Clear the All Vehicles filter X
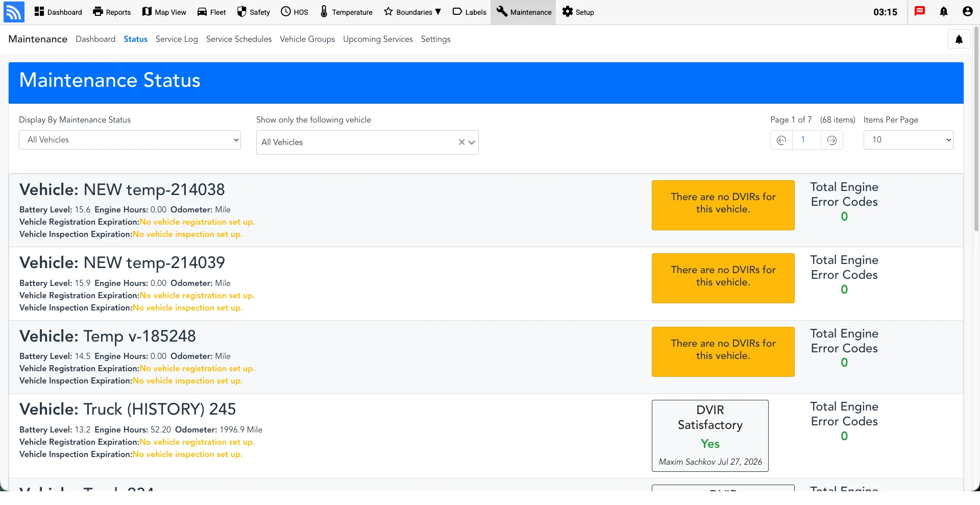Screen dimensions: 980x505 coord(461,142)
